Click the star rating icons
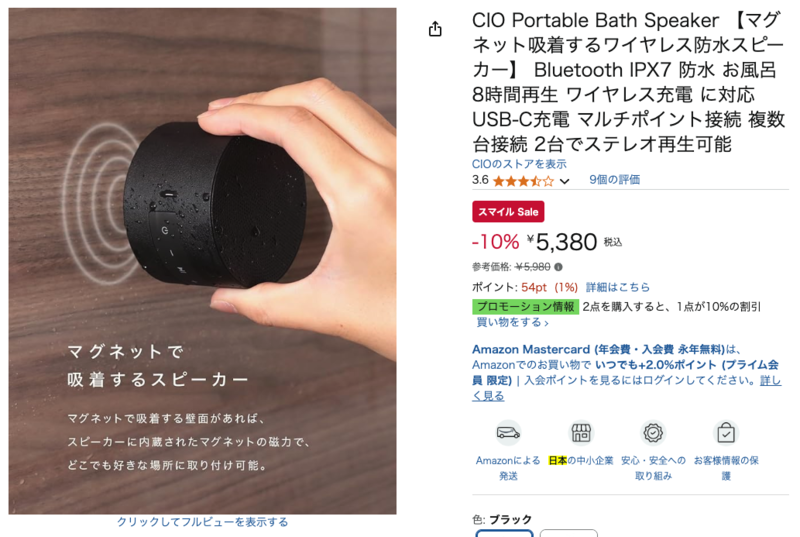 pyautogui.click(x=523, y=181)
